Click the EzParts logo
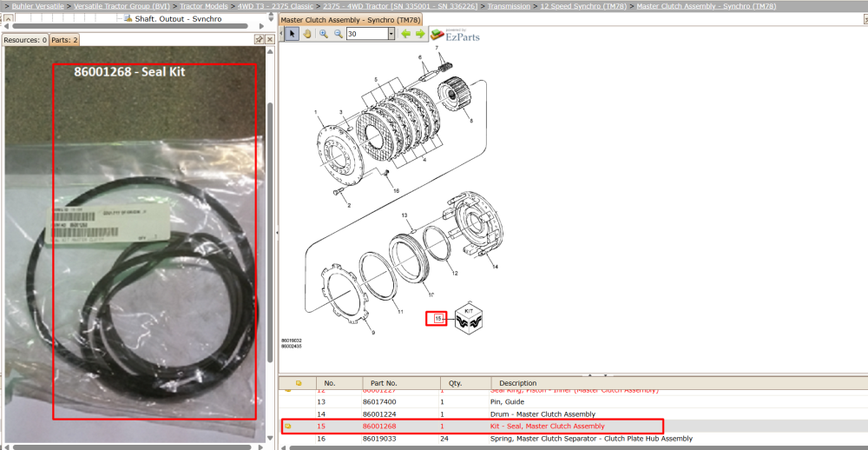The width and height of the screenshot is (868, 450). [x=455, y=35]
